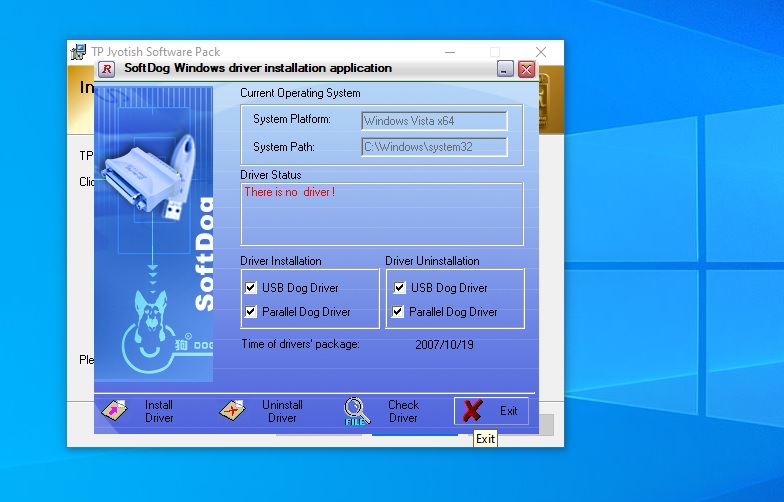Uncheck USB Dog Driver under Driver Installation
784x502 pixels.
251,288
